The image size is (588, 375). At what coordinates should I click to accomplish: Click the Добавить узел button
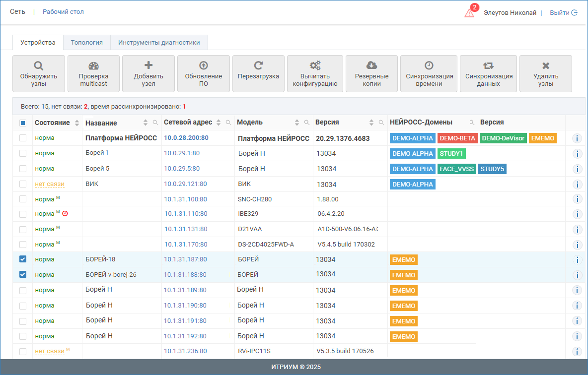[x=148, y=74]
